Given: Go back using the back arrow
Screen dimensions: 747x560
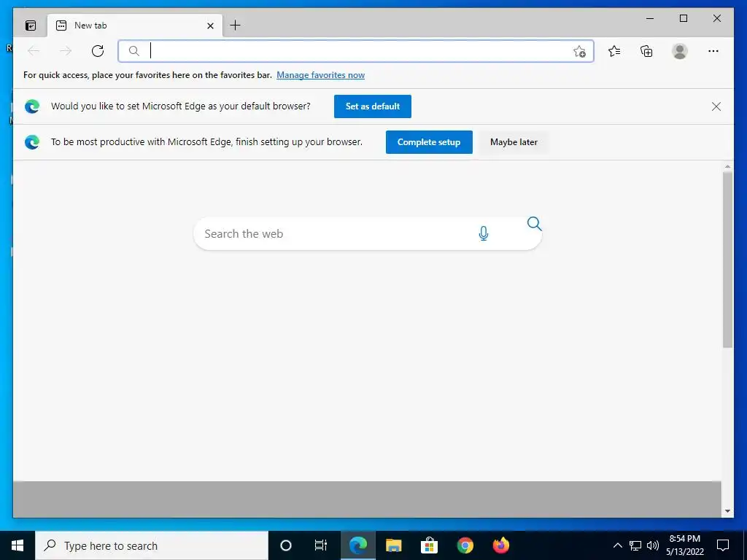Looking at the screenshot, I should coord(34,51).
